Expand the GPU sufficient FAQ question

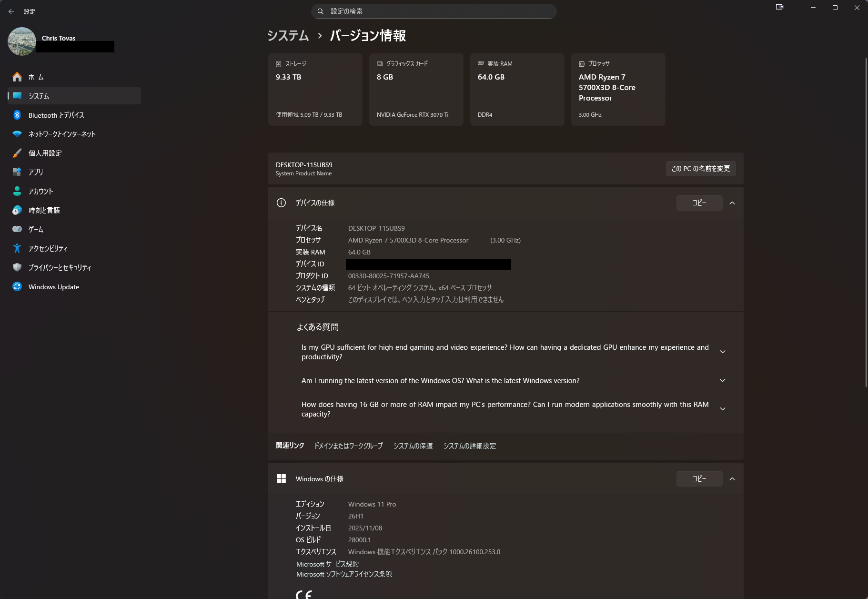[723, 352]
